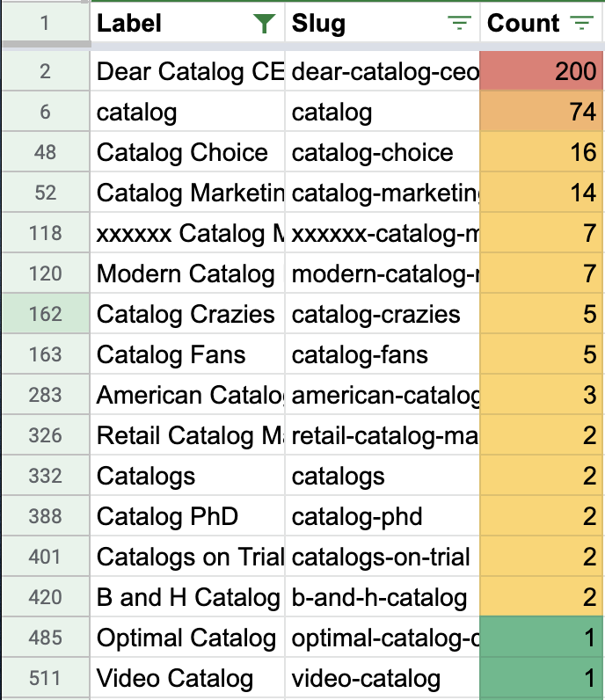Select the 'Catalog Choice' label cell
The height and width of the screenshot is (700, 605).
(x=188, y=152)
